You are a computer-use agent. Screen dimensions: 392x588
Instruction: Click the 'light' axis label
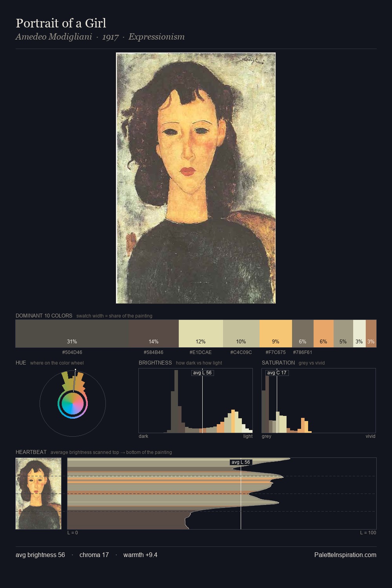tap(248, 436)
